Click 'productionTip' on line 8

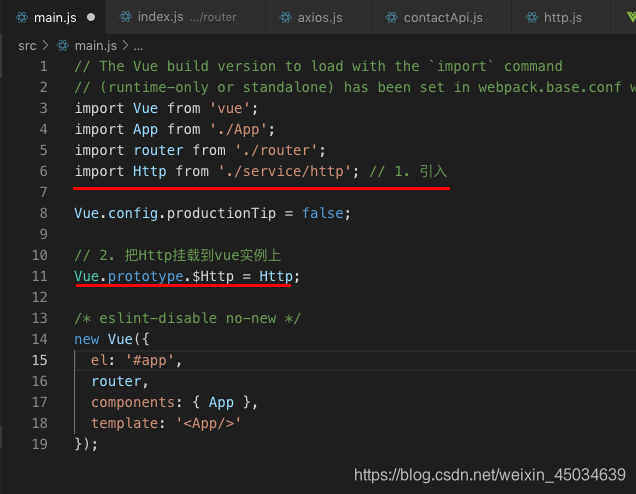coord(221,213)
